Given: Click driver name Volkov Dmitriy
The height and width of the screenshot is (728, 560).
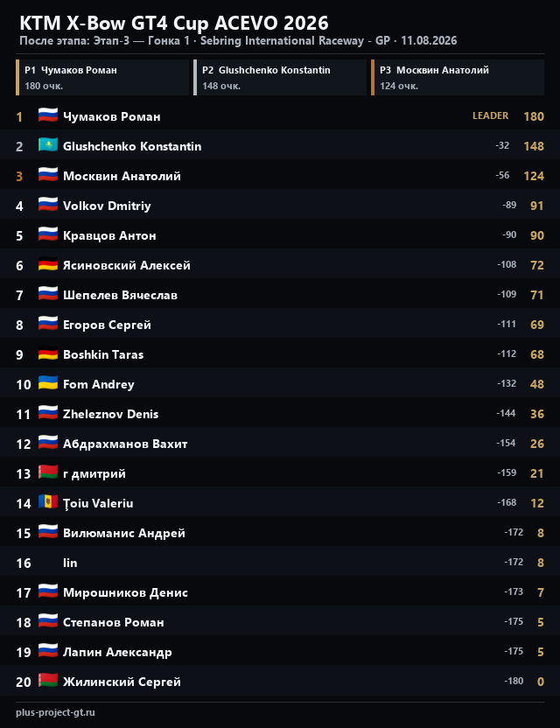Looking at the screenshot, I should click(x=107, y=206).
